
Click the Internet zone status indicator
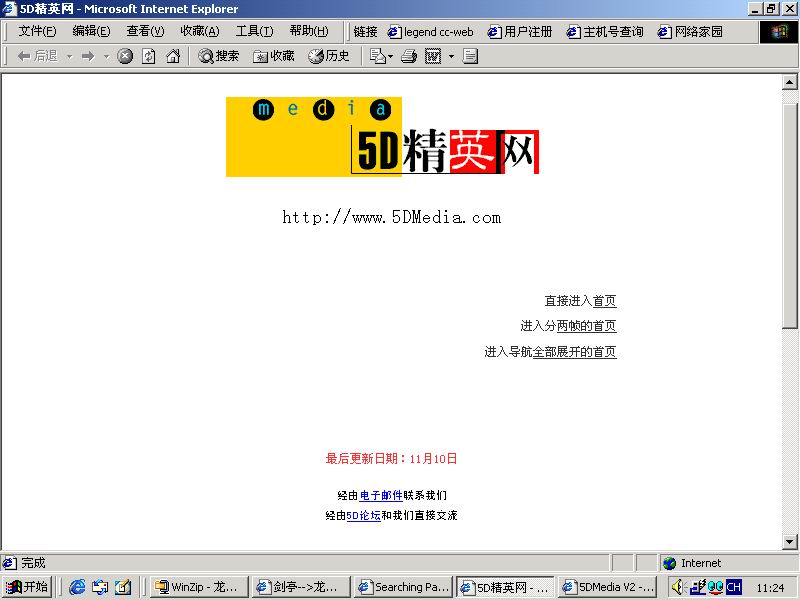click(x=692, y=563)
